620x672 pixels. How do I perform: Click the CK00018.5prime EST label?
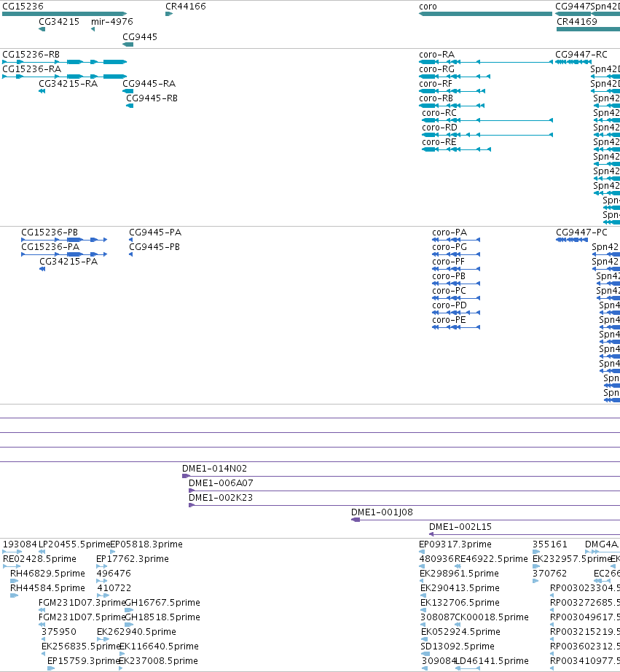pyautogui.click(x=492, y=617)
